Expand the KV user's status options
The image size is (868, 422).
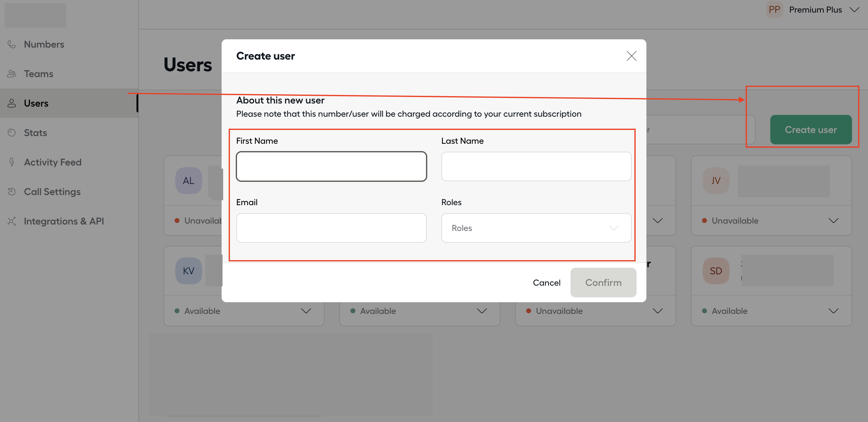(x=306, y=311)
